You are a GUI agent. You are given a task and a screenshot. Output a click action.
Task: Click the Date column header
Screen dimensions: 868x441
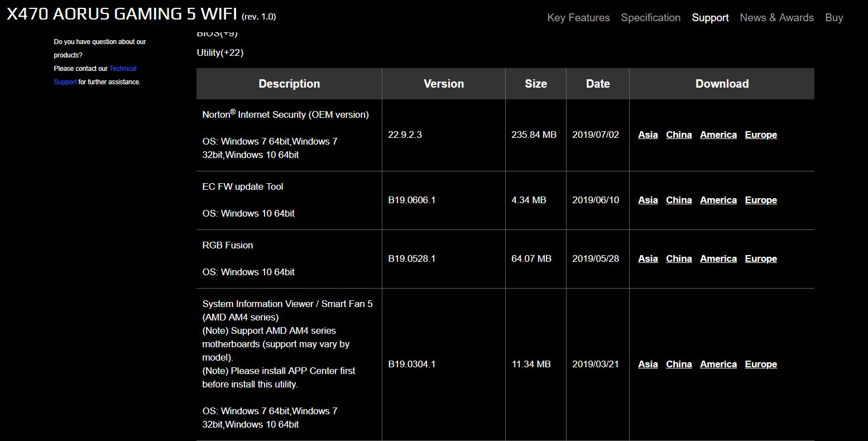[x=598, y=84]
